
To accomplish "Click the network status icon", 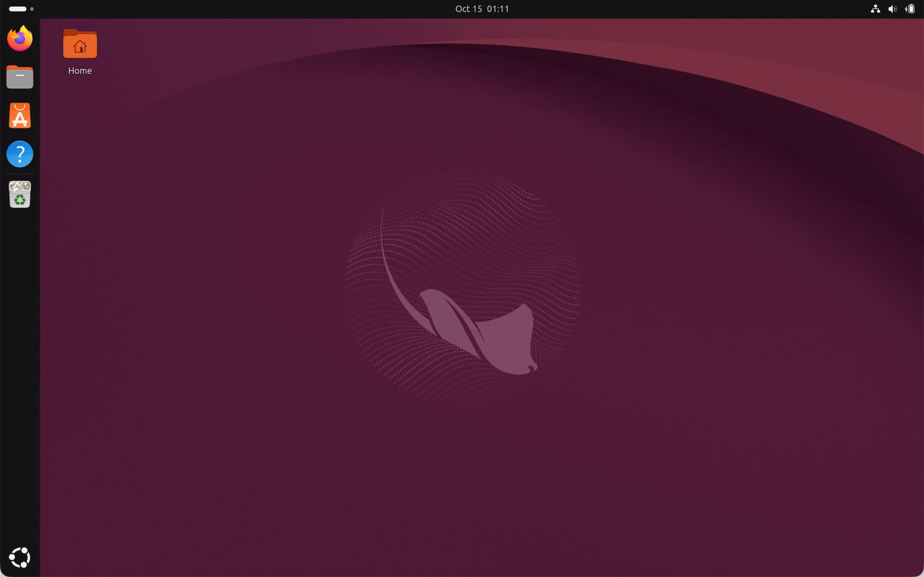I will click(875, 9).
